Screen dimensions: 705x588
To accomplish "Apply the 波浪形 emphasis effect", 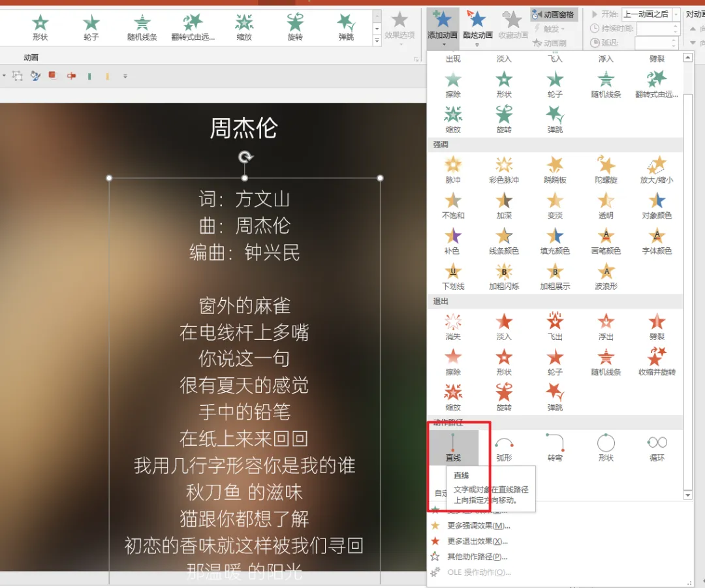I will pyautogui.click(x=606, y=277).
